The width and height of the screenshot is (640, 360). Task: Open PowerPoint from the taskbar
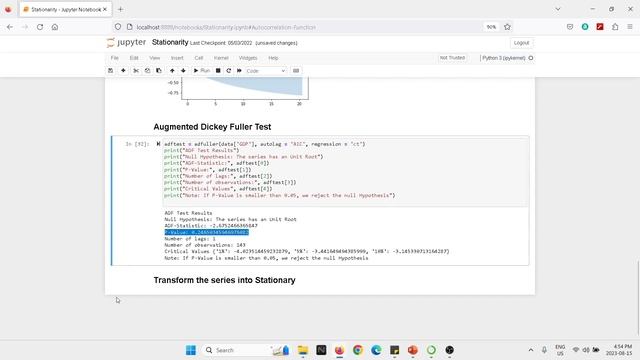413,350
